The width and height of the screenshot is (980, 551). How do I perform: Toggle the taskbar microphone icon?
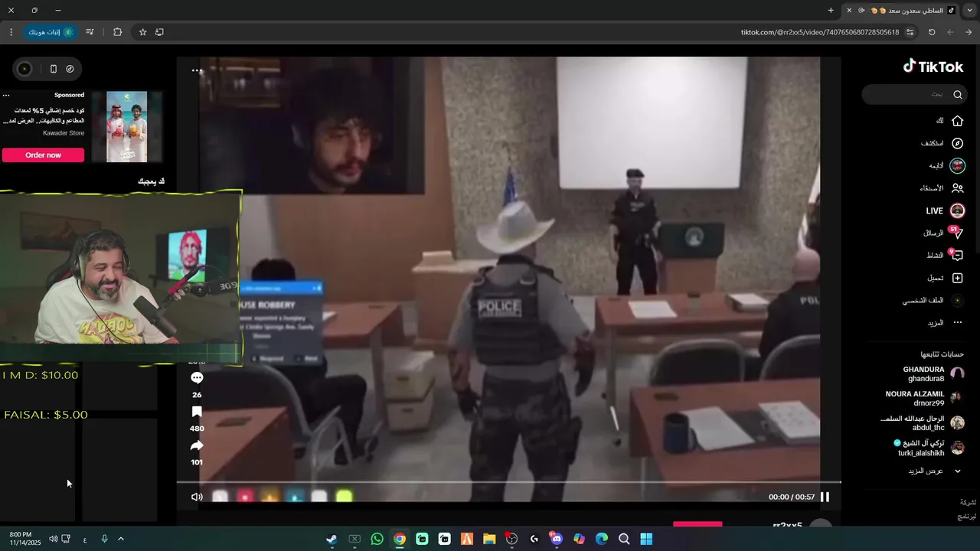(x=104, y=540)
